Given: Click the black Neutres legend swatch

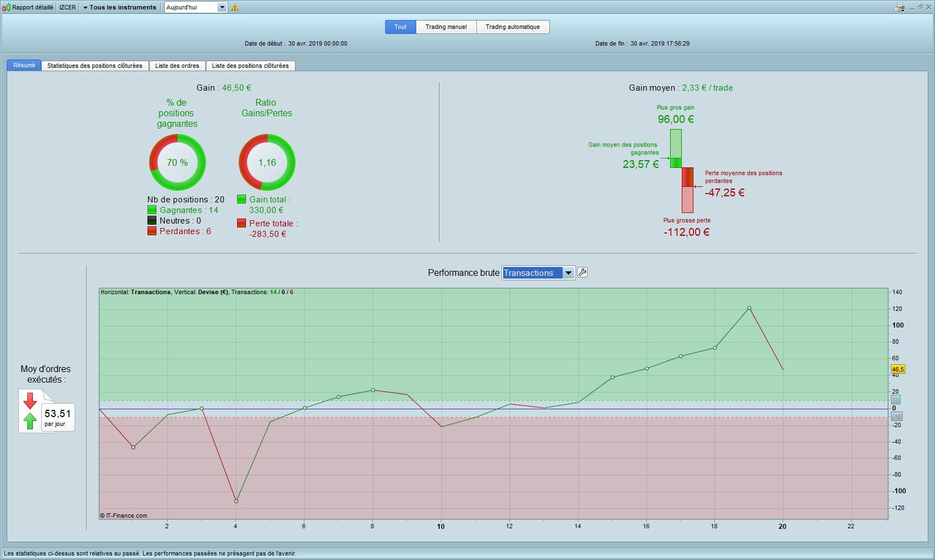Looking at the screenshot, I should click(152, 220).
